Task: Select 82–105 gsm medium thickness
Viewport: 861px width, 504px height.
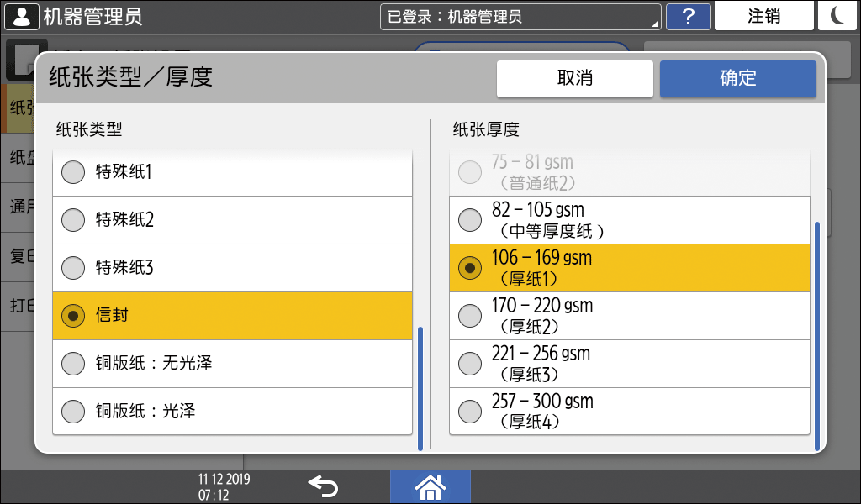Action: pyautogui.click(x=629, y=220)
